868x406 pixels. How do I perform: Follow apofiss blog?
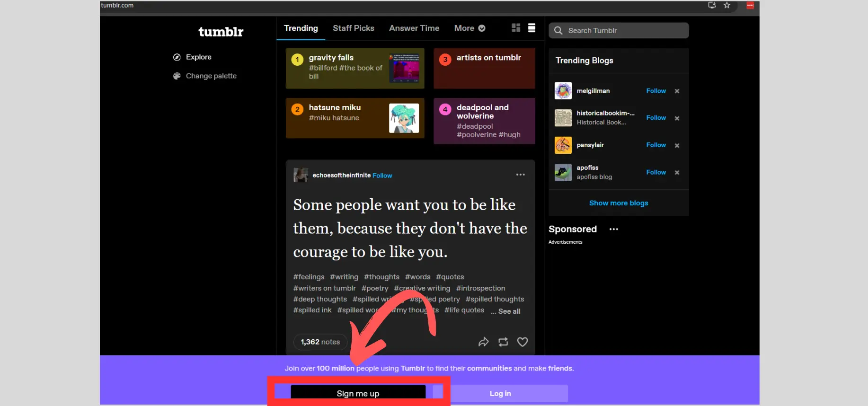tap(656, 172)
